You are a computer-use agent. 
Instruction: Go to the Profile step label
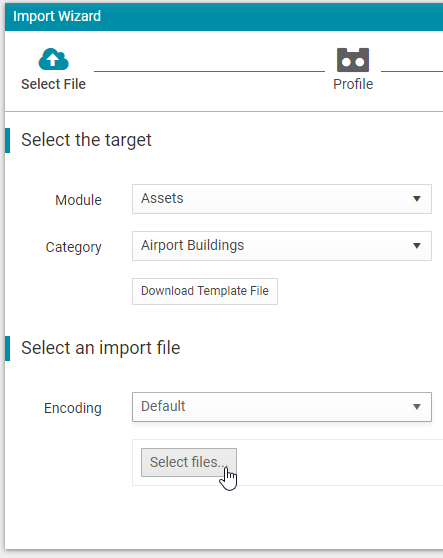pyautogui.click(x=353, y=84)
